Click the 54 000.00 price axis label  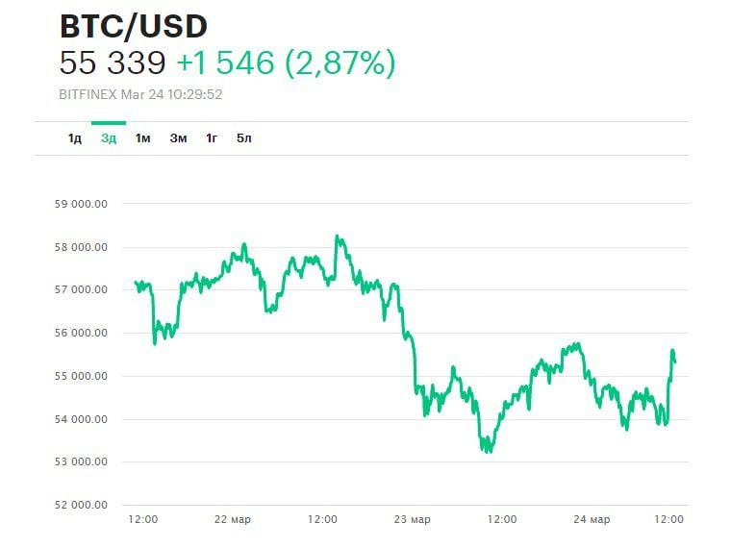(x=81, y=419)
